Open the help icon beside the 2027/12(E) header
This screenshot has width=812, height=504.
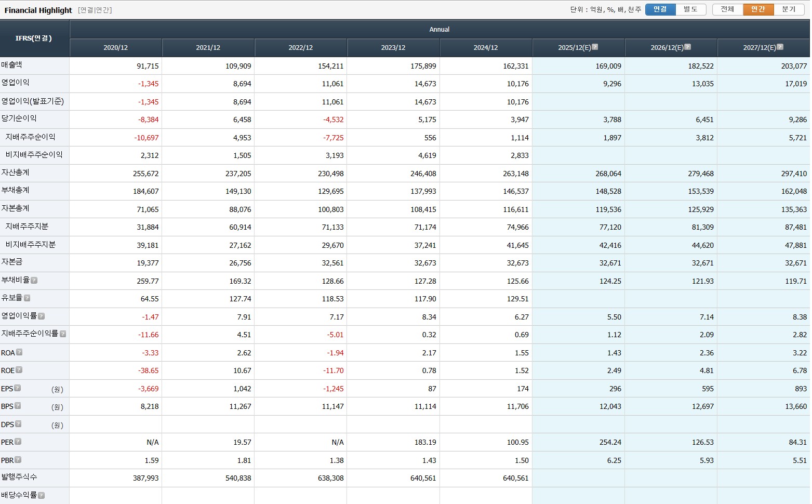coord(780,47)
